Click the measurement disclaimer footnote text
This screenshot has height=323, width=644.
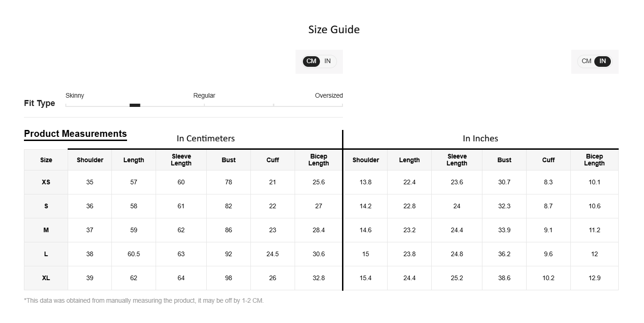(x=144, y=300)
